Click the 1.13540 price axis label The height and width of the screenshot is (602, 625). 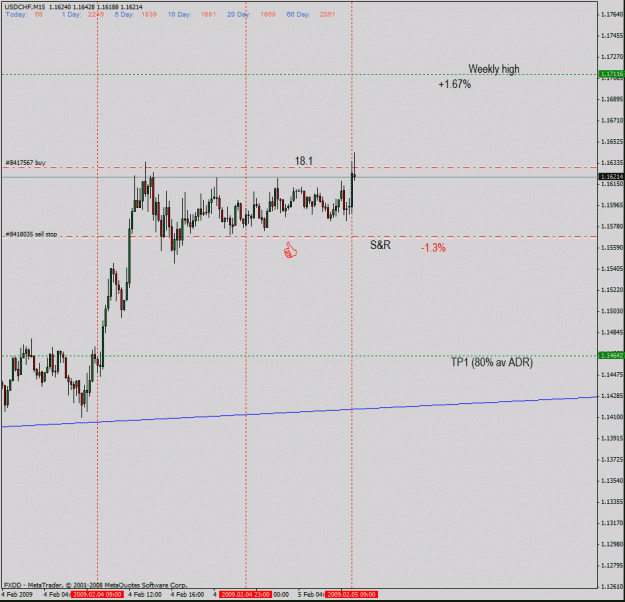pos(612,481)
